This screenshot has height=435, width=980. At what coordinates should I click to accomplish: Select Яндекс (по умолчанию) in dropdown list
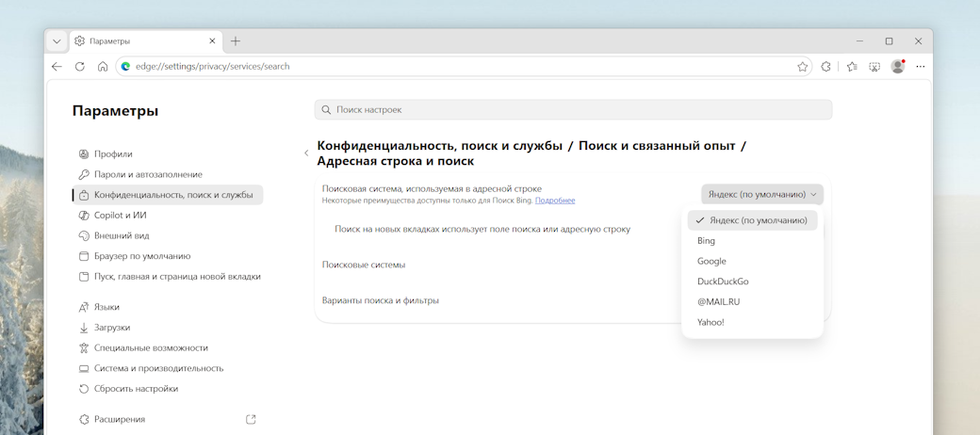753,220
